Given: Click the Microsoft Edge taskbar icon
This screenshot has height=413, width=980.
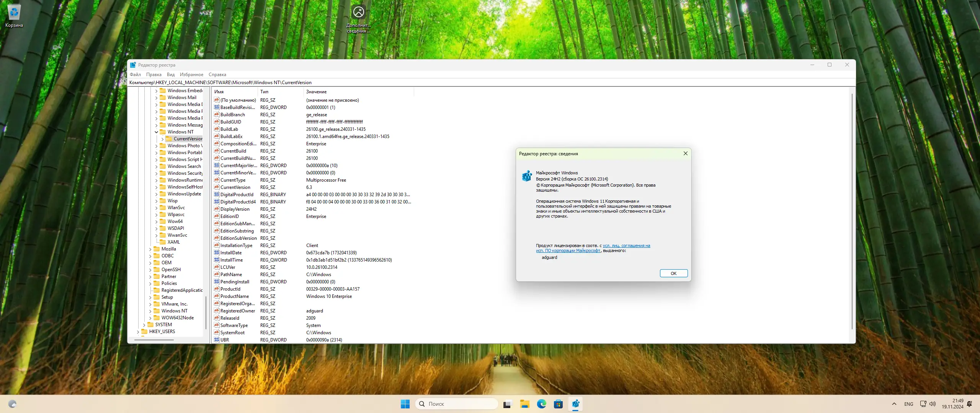Looking at the screenshot, I should click(x=541, y=404).
